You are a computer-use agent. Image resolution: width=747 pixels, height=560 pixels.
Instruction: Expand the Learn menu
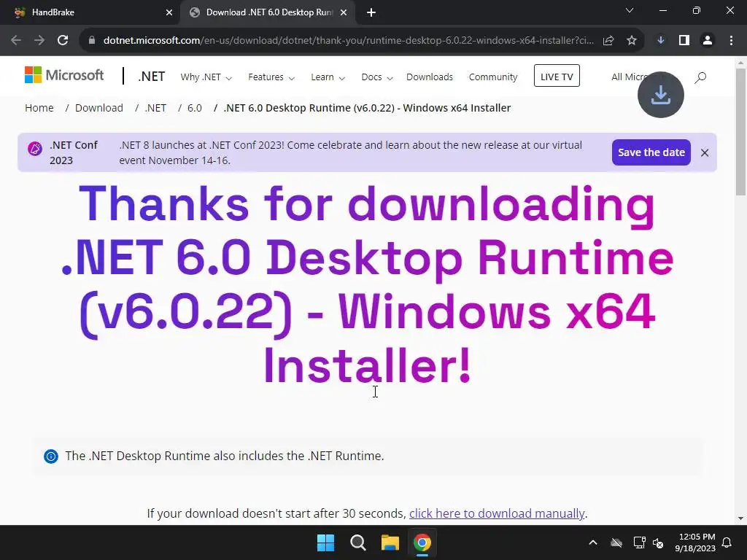tap(328, 77)
